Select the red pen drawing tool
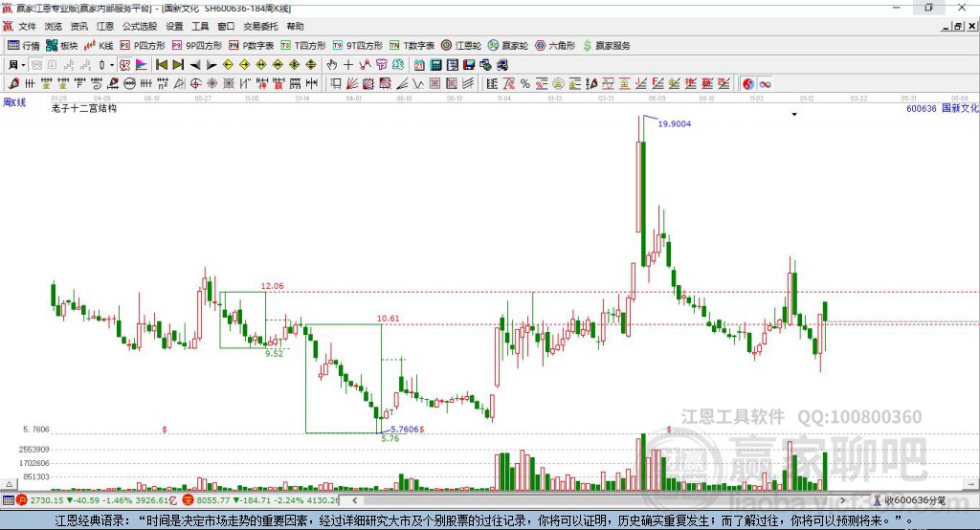 tap(13, 84)
